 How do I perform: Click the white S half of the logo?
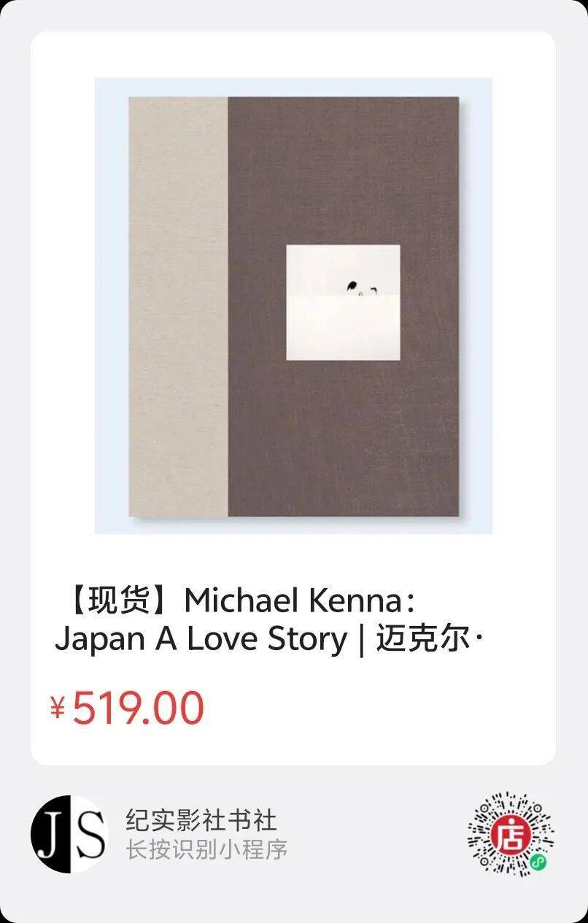[x=89, y=834]
